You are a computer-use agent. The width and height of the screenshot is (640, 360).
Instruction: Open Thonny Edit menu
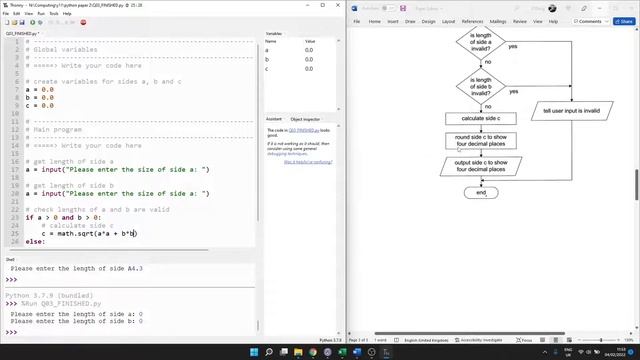click(16, 13)
